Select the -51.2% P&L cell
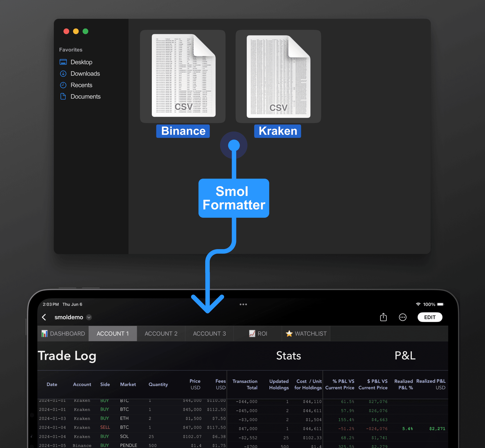 click(x=346, y=429)
